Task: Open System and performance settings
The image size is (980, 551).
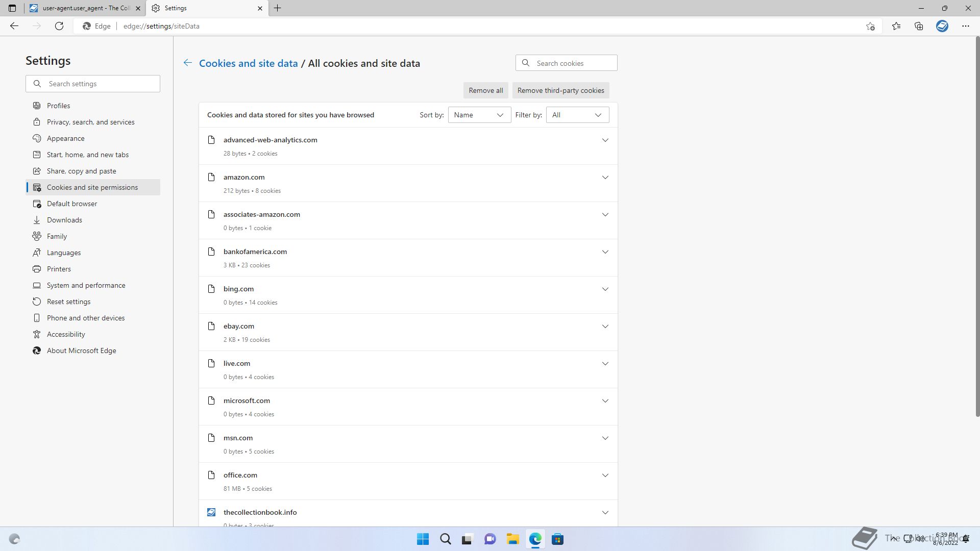Action: [93, 285]
